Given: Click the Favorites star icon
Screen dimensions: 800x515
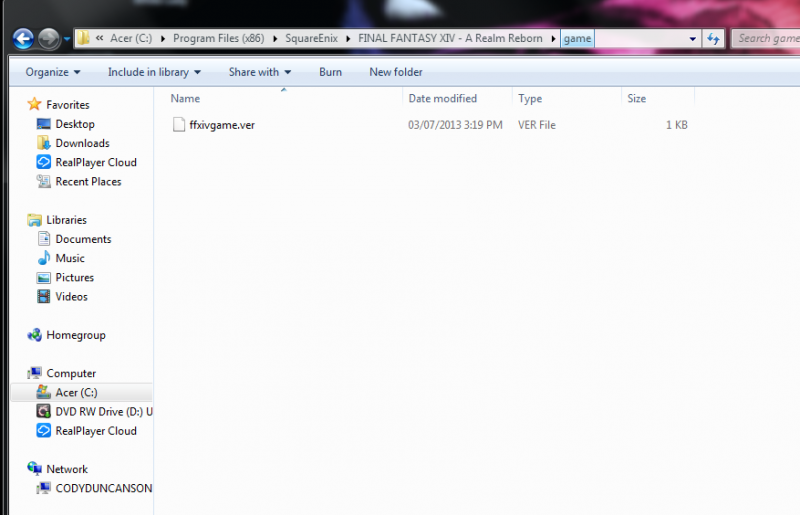Looking at the screenshot, I should pyautogui.click(x=35, y=104).
